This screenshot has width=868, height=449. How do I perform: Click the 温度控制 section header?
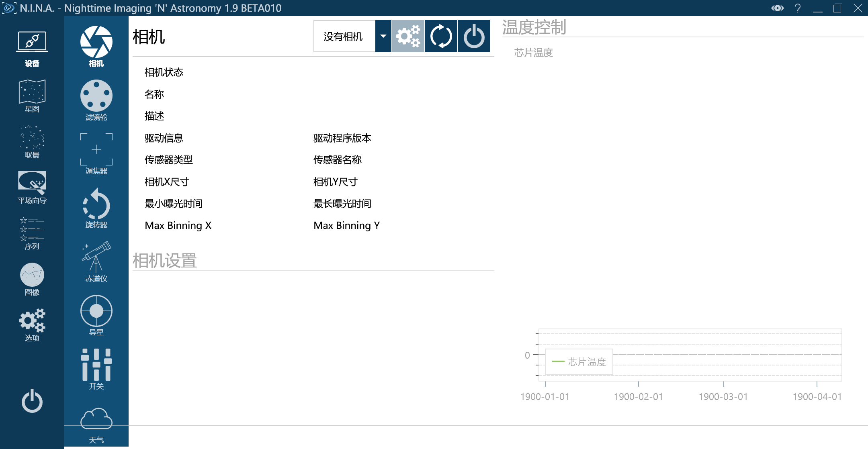(534, 27)
